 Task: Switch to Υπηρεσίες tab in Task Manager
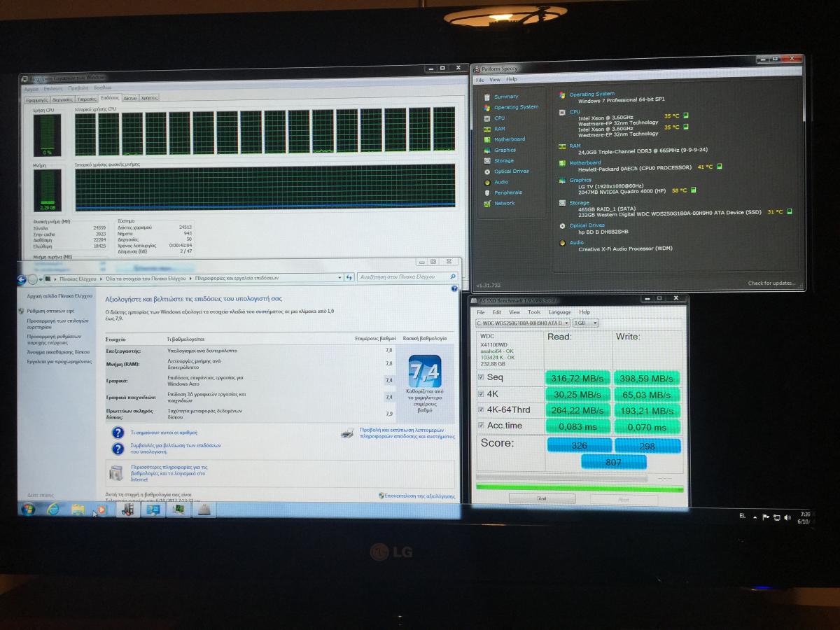(87, 99)
